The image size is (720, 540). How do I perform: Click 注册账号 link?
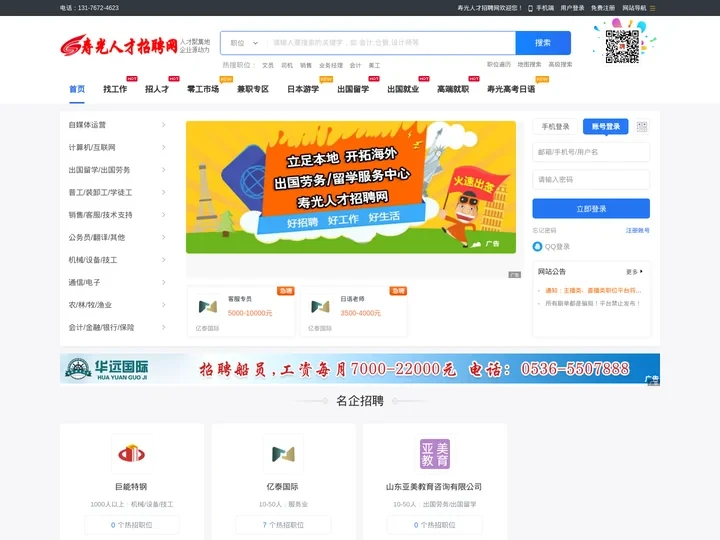click(x=638, y=231)
